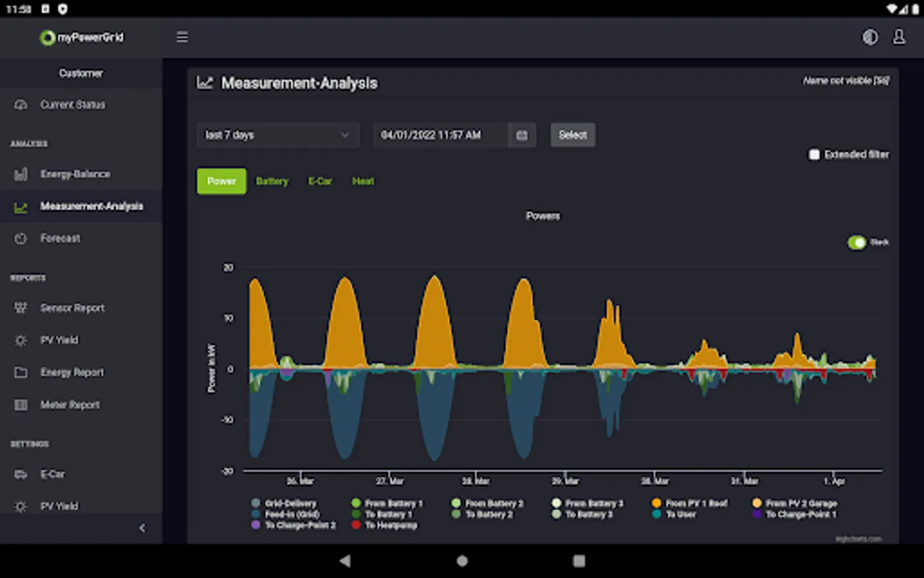Collapse the sidebar with the chevron arrow
The height and width of the screenshot is (578, 924).
[x=142, y=528]
